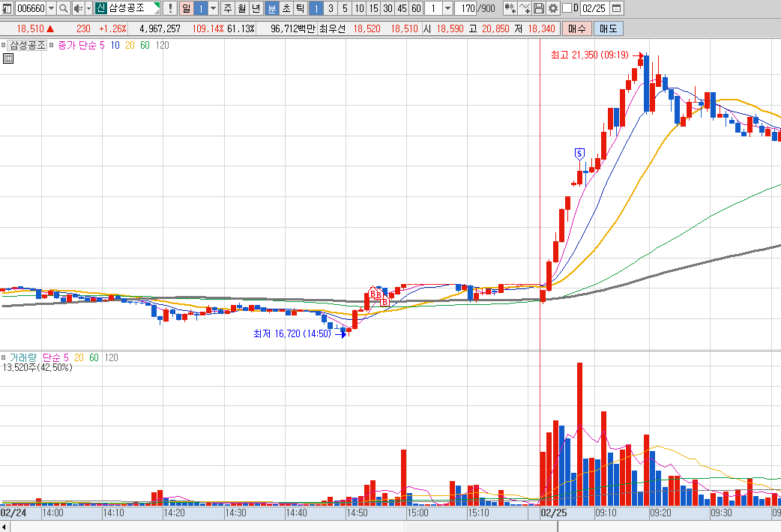This screenshot has width=781, height=532.
Task: Click the stock search magnifier icon
Action: 63,8
